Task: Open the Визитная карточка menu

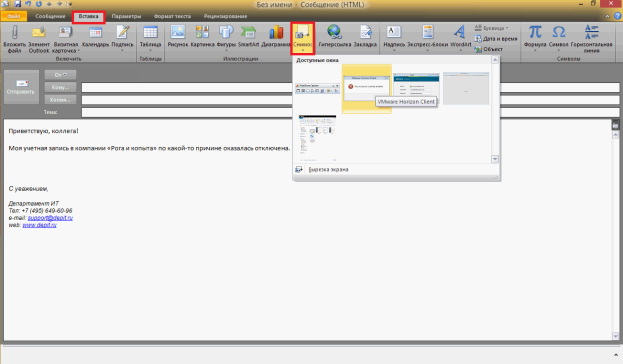Action: click(x=65, y=39)
